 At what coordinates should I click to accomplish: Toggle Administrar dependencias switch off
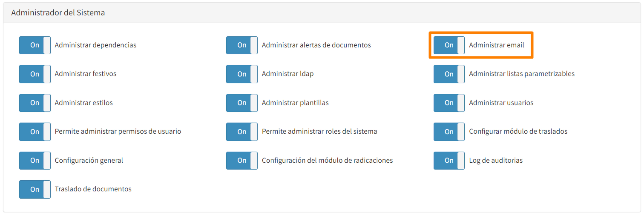click(35, 45)
